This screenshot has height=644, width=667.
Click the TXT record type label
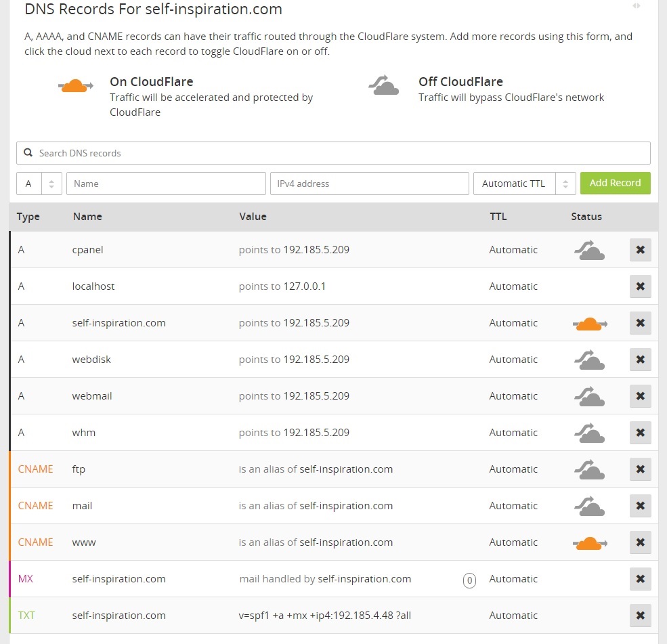(x=26, y=616)
